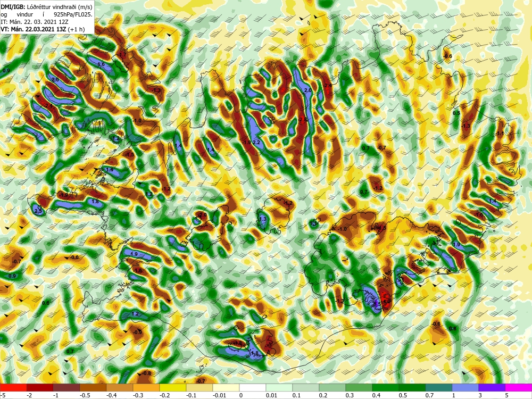This screenshot has height=399, width=532.
Task: Click the legend scale value "0.01"
Action: 272,395
